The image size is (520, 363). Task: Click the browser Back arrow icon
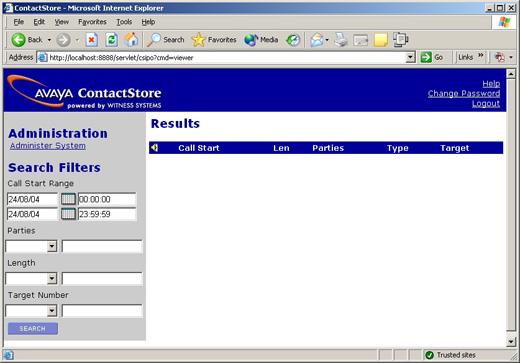point(18,40)
